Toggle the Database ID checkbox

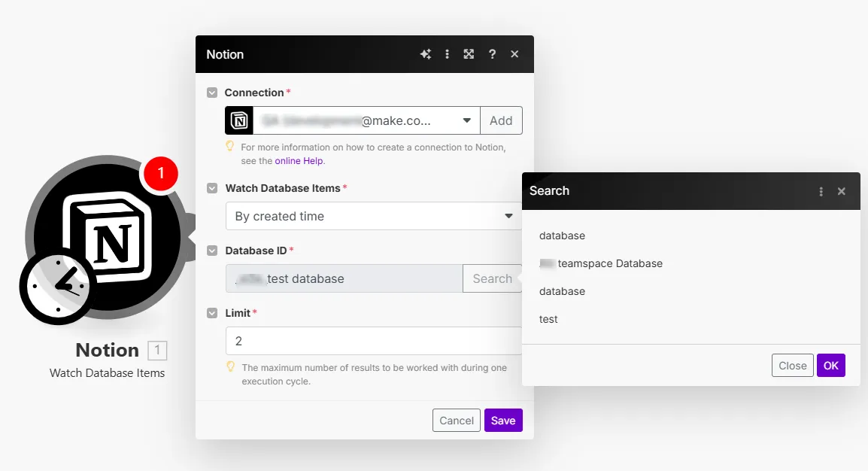[x=212, y=251]
